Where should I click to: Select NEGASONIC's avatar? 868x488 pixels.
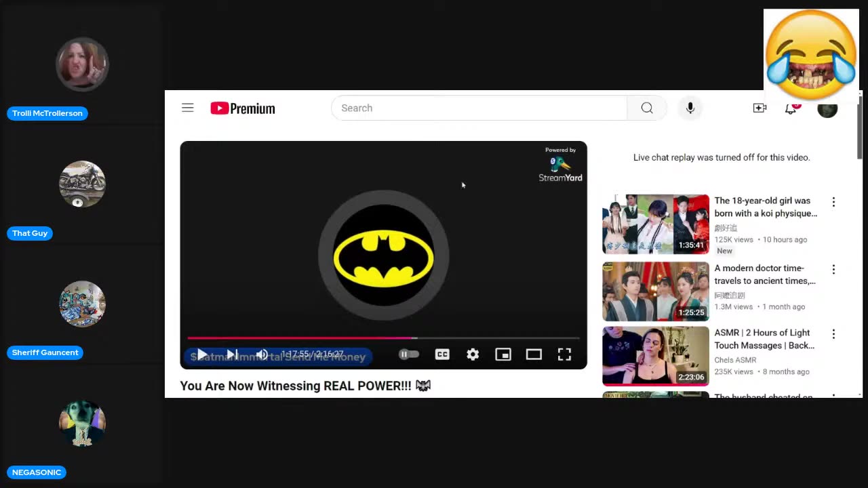pyautogui.click(x=82, y=424)
